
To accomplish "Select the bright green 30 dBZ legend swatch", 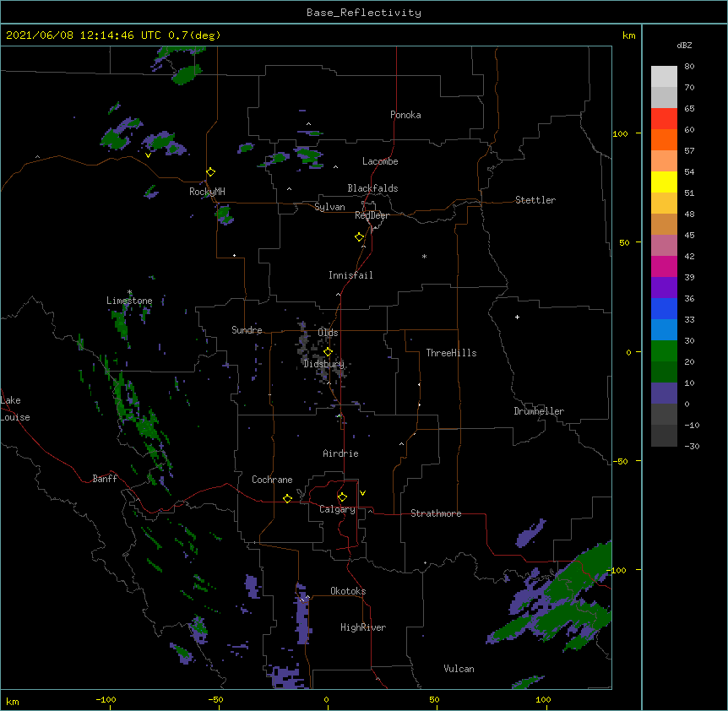I will point(664,351).
